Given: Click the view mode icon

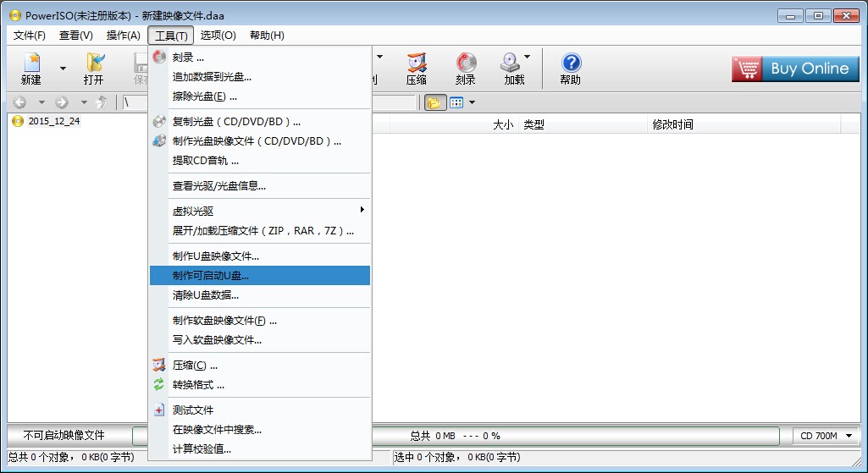Looking at the screenshot, I should pos(456,103).
